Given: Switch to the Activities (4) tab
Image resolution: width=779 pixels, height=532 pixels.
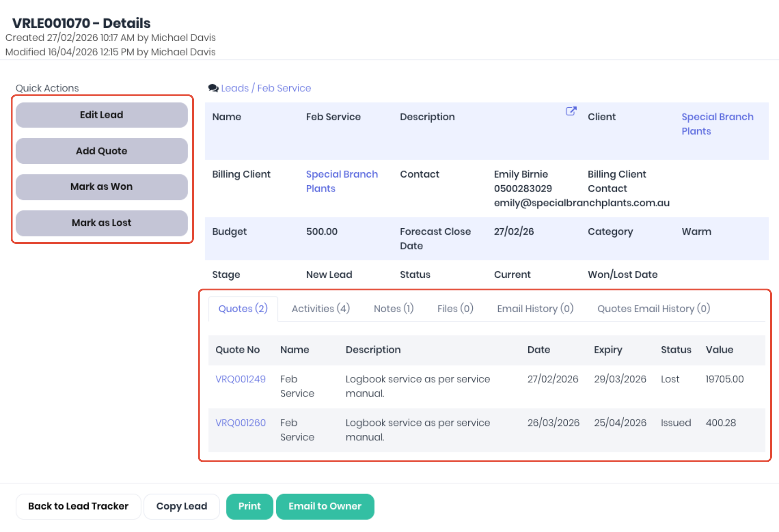Looking at the screenshot, I should 321,309.
